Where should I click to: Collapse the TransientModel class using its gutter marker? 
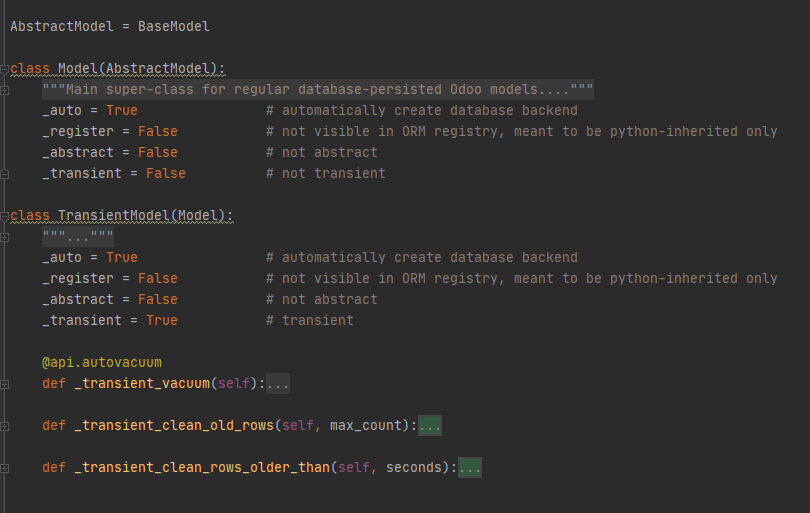point(5,216)
